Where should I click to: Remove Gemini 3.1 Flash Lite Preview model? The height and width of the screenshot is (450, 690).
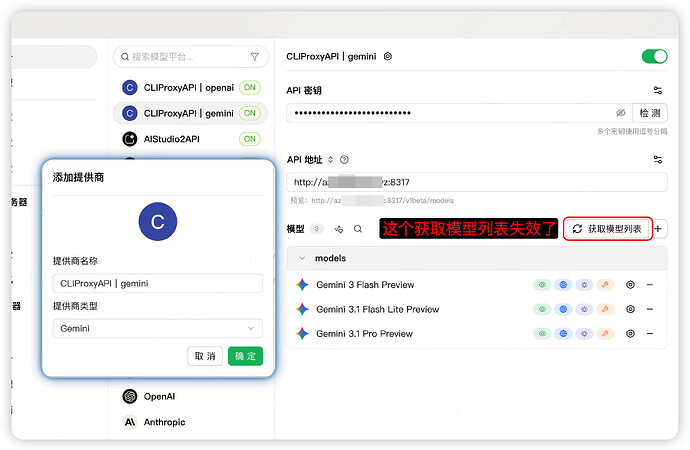(650, 309)
